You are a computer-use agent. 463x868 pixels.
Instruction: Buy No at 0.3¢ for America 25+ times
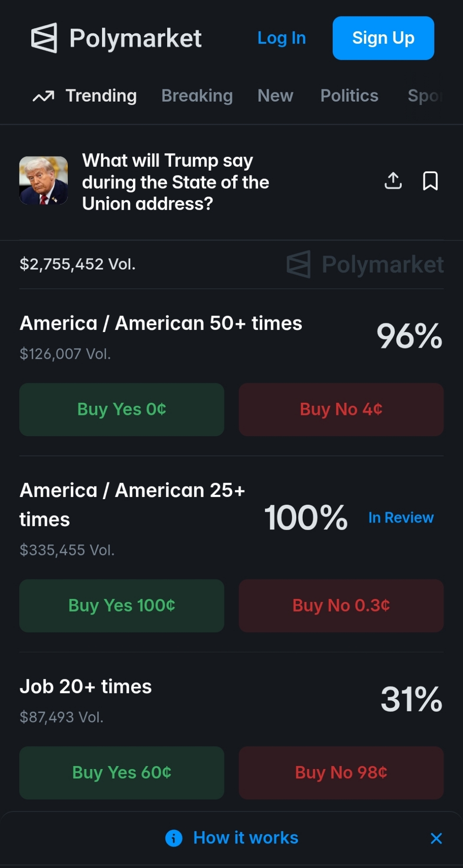coord(341,605)
